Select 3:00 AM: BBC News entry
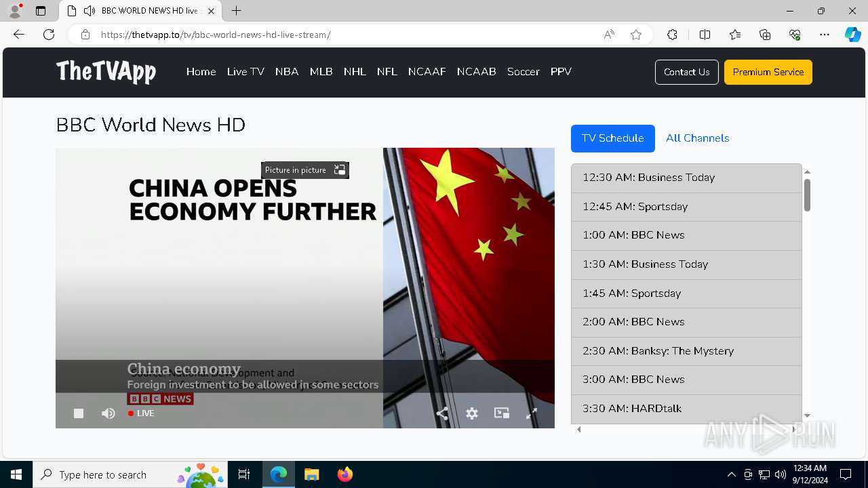868x488 pixels. [x=686, y=380]
